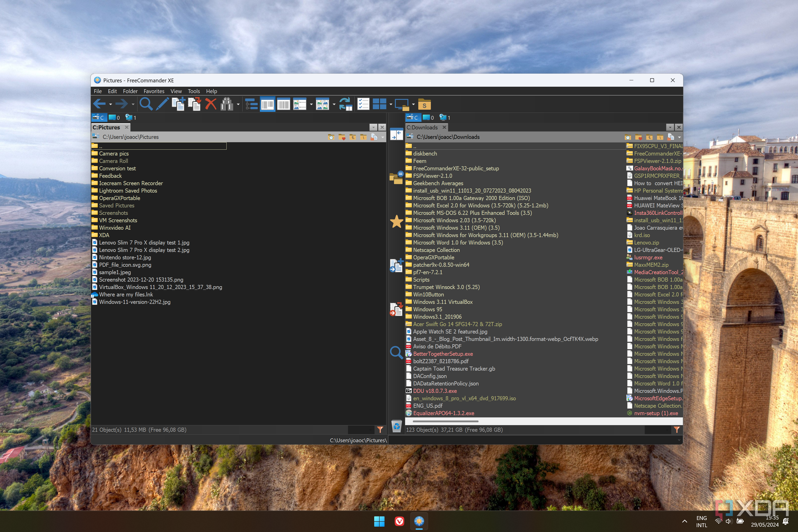Screen dimensions: 798x532
Task: Click the red X Delete icon
Action: (x=211, y=104)
